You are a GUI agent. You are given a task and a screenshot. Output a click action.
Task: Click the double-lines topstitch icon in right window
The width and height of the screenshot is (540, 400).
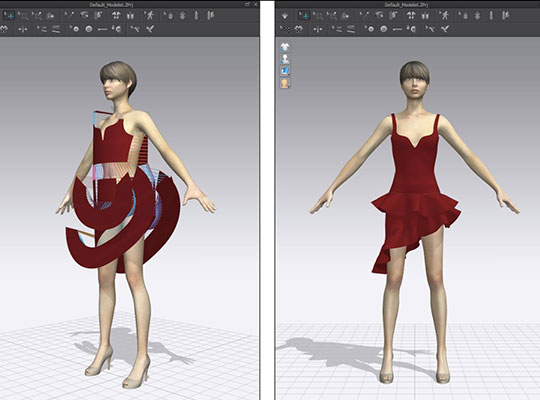(351, 29)
